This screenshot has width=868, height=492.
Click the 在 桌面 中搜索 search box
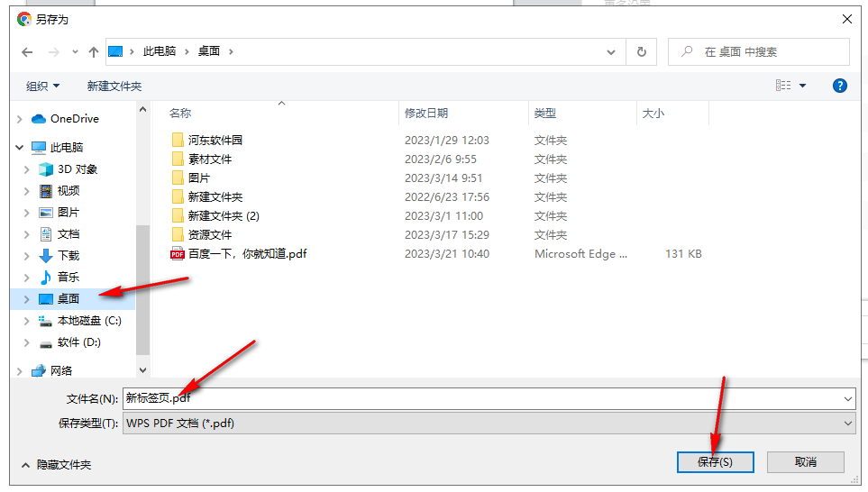click(758, 52)
